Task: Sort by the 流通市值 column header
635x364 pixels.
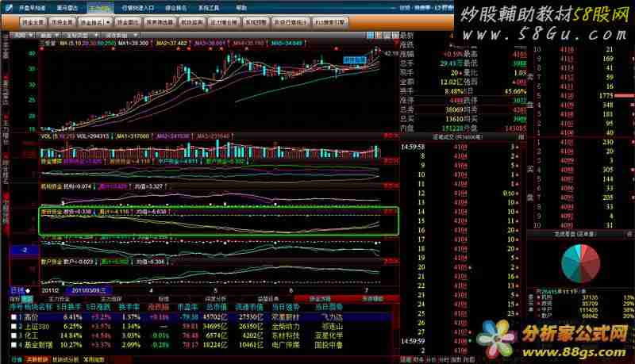Action: [x=248, y=308]
